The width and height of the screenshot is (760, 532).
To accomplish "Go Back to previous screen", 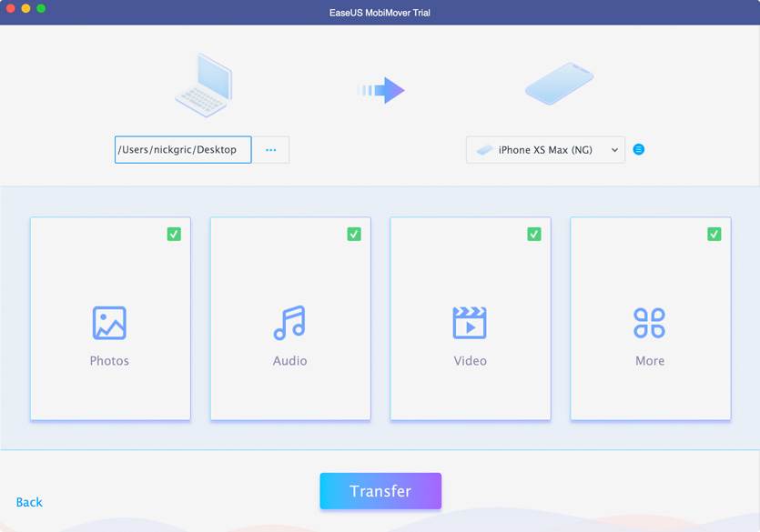I will click(x=29, y=502).
